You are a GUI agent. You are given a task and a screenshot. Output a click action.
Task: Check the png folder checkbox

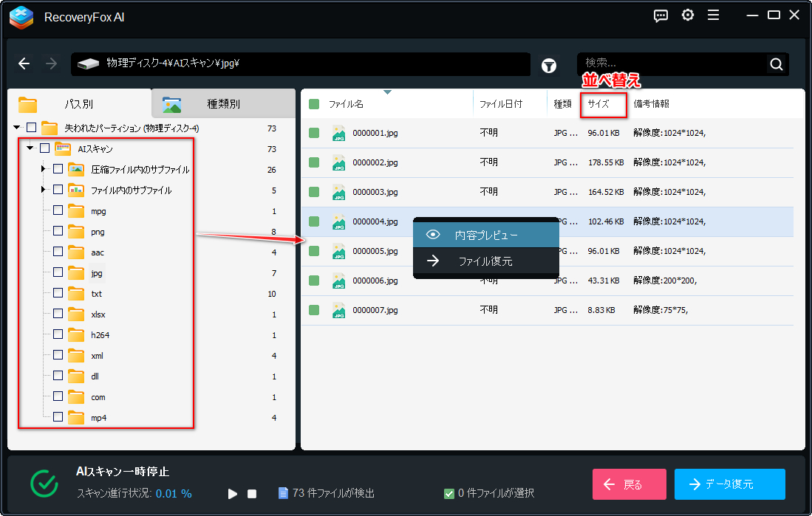tap(58, 231)
